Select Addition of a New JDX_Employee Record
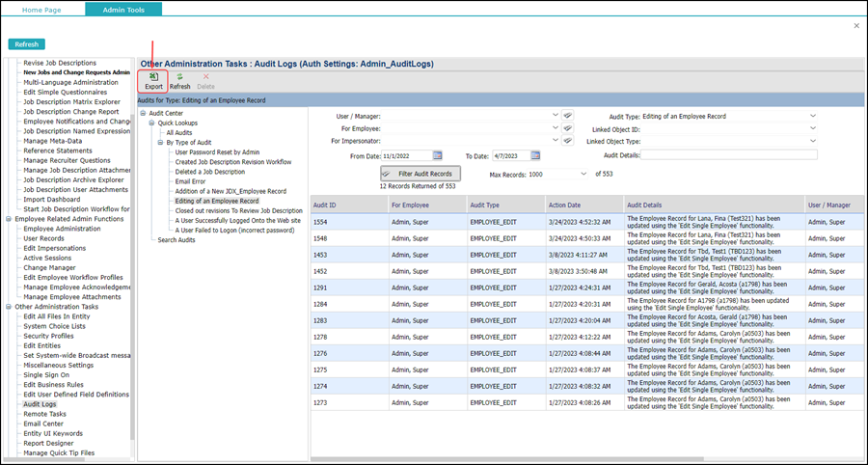The image size is (868, 465). point(231,191)
